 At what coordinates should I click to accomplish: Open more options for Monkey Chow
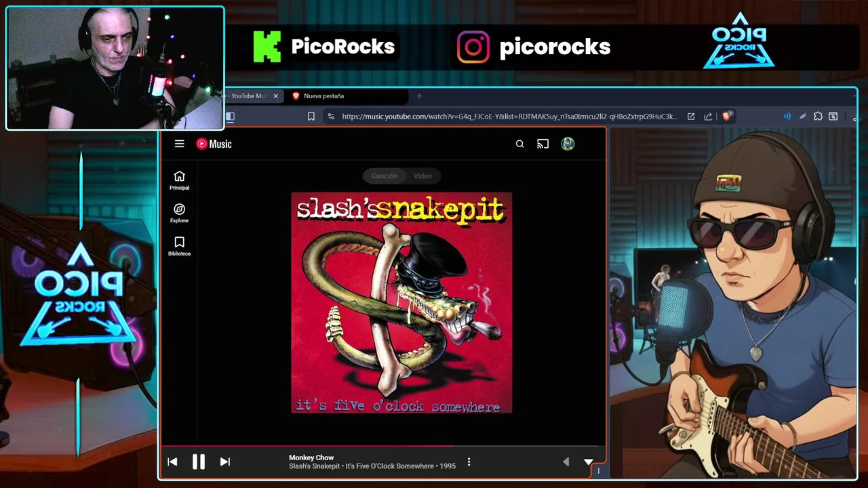tap(469, 462)
